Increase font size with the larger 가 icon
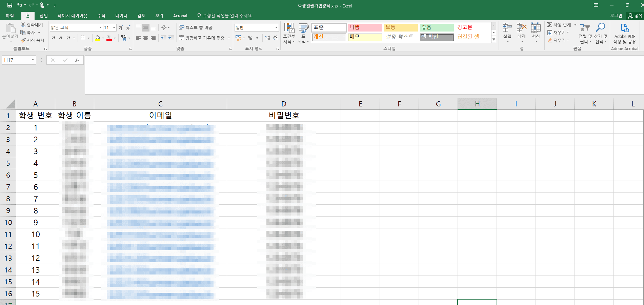Screen dimensions: 644x305 coord(121,27)
